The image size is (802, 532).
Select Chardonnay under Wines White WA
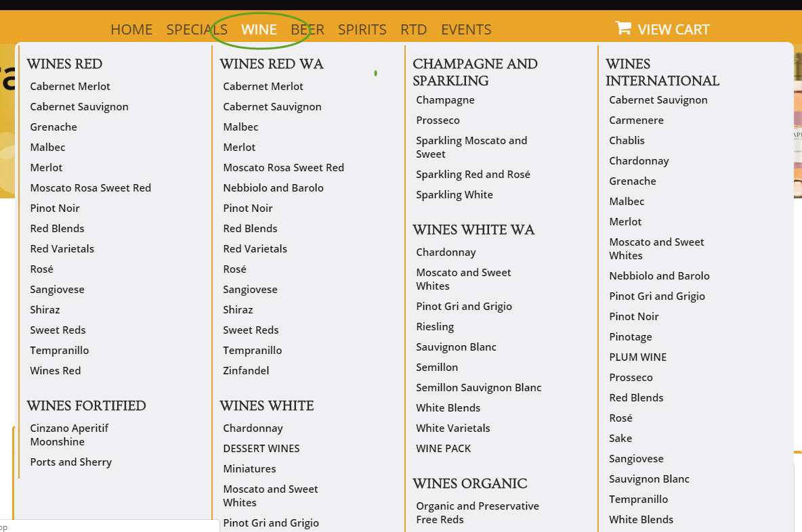pos(446,252)
